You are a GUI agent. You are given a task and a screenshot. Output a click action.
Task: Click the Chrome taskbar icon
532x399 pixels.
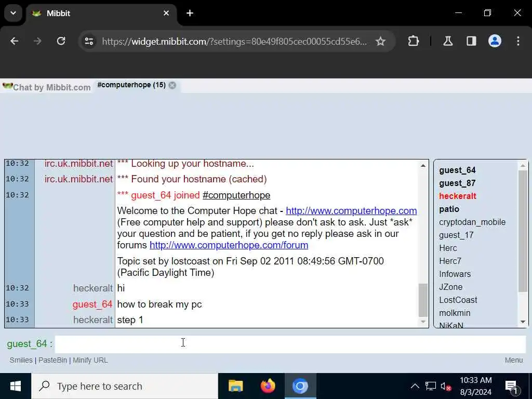(300, 386)
